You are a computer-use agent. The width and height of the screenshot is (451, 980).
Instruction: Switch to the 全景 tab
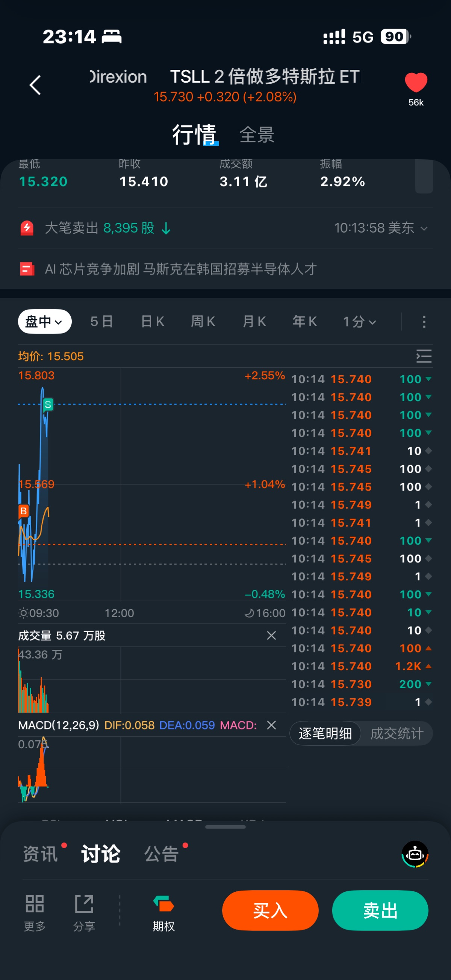pyautogui.click(x=257, y=135)
